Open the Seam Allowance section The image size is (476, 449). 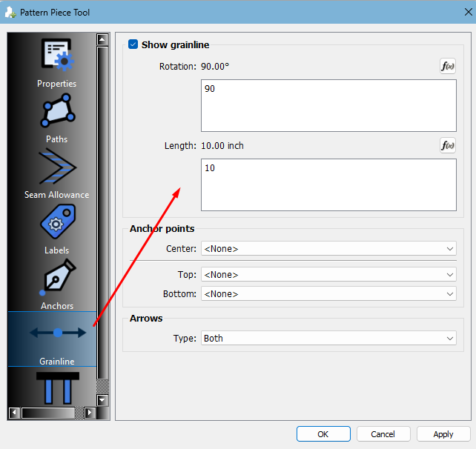(x=57, y=167)
